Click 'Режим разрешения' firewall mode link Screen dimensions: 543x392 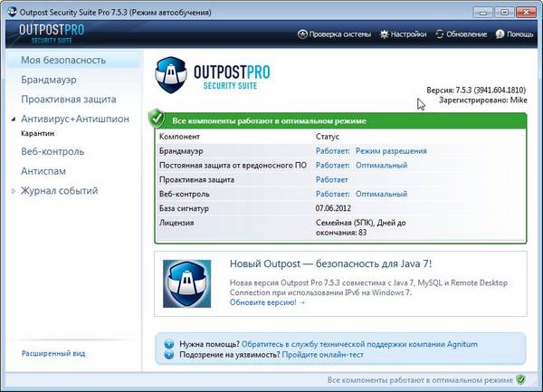(x=391, y=151)
